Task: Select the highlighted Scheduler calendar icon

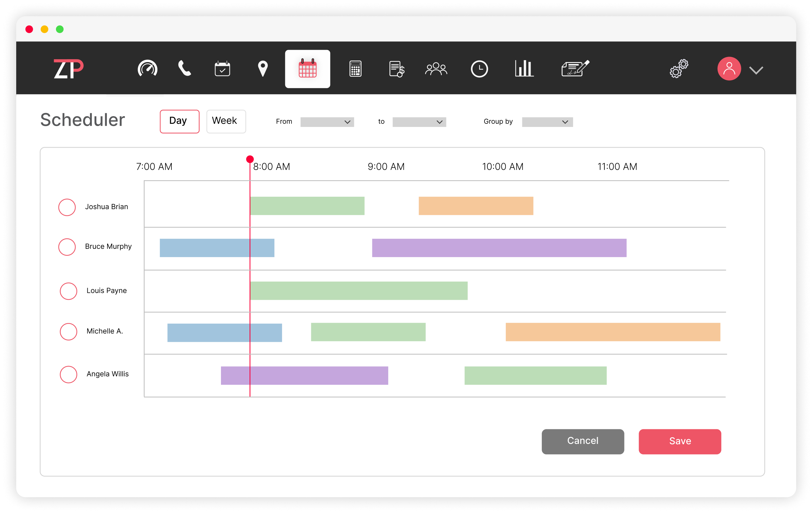Action: click(x=307, y=68)
